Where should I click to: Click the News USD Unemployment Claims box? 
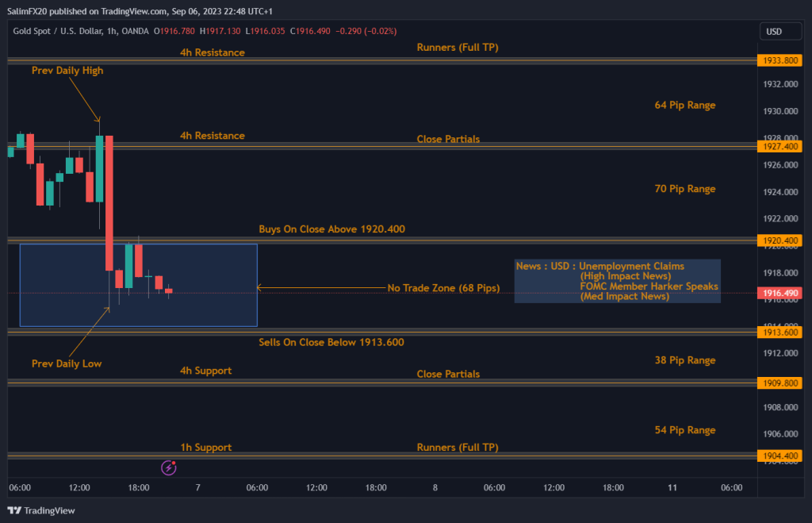[x=617, y=281]
